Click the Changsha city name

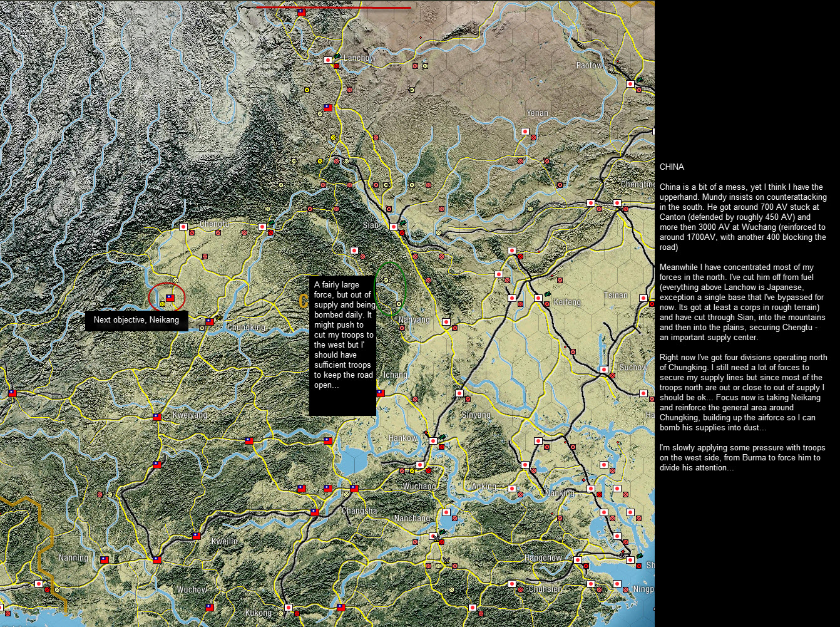(x=359, y=510)
